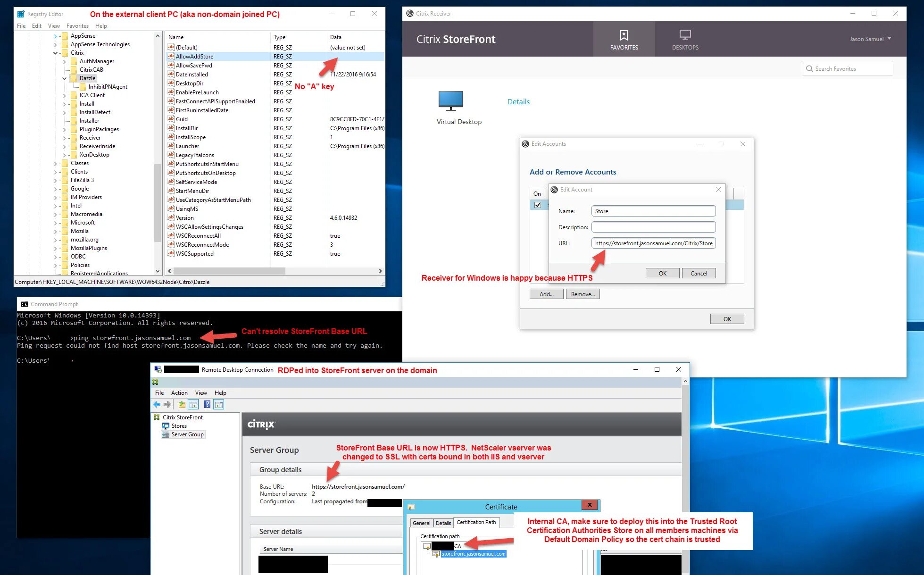Click the up one level folder icon

[x=182, y=404]
